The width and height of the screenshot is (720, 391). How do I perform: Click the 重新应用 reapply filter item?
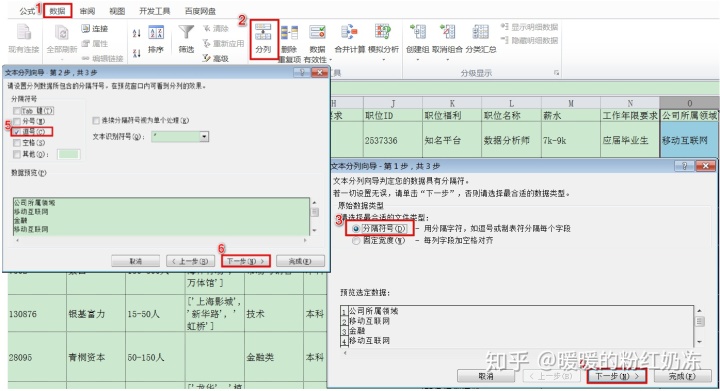point(223,44)
